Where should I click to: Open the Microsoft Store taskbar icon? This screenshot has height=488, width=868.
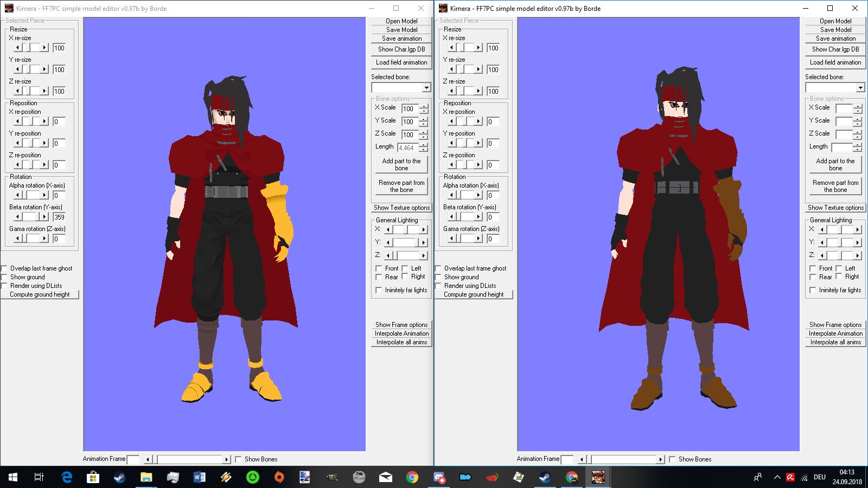pyautogui.click(x=93, y=477)
